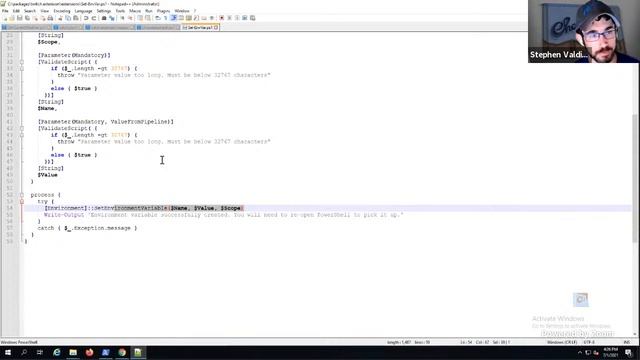The height and width of the screenshot is (360, 640).
Task: Click the Record Macro toolbar icon
Action: click(222, 18)
